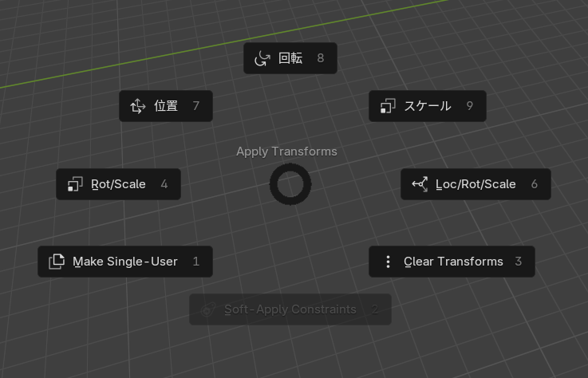Click the dimmed Soft-Apply Constraints label
The height and width of the screenshot is (378, 588).
290,309
